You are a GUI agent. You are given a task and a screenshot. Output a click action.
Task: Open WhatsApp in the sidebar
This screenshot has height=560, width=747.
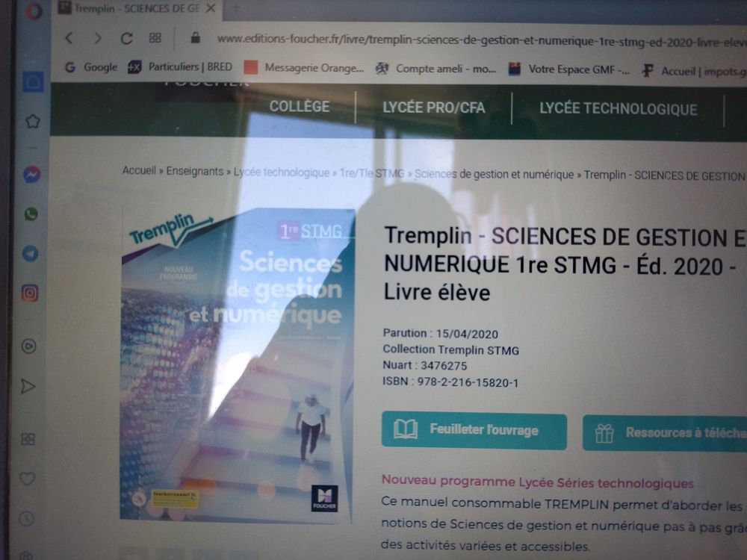tap(31, 214)
